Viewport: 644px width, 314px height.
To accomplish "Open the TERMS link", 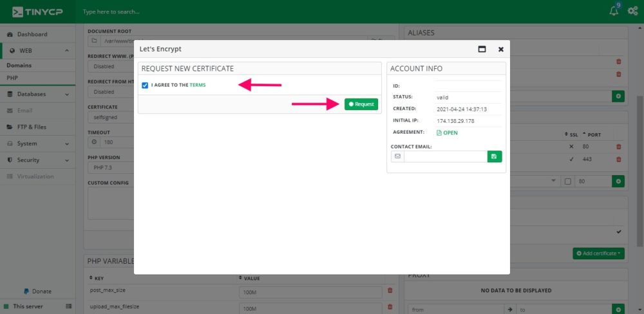I will point(198,86).
